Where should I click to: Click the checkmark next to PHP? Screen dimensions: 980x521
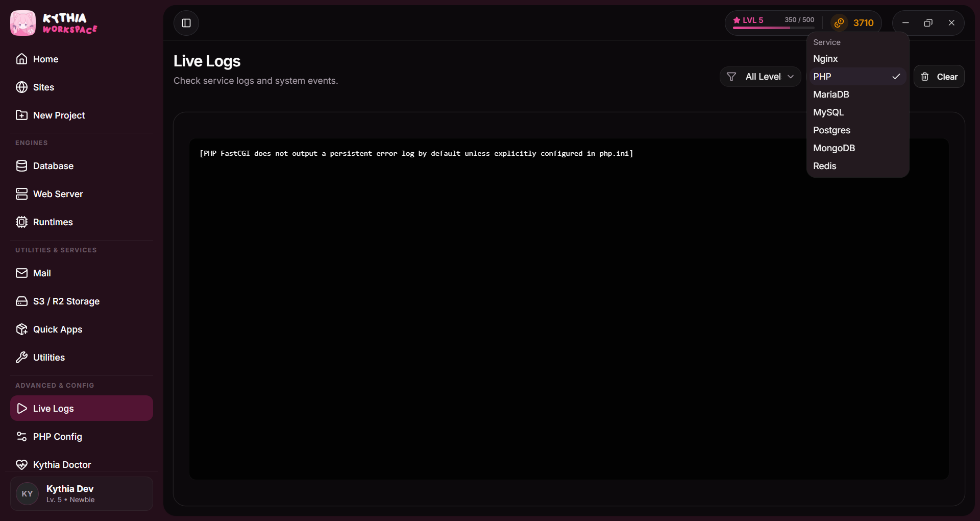click(896, 76)
